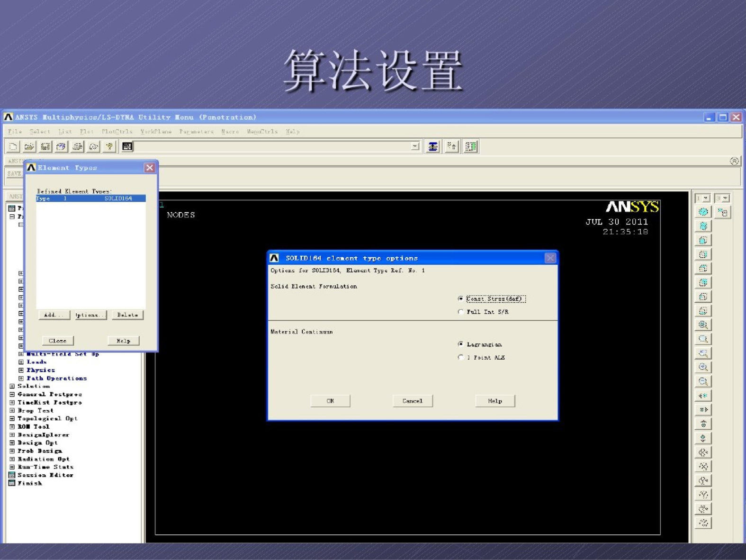Click the Zoom In magnifier icon

[x=703, y=367]
